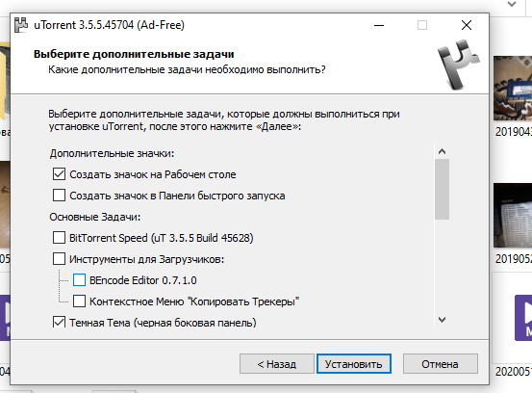The width and height of the screenshot is (532, 393).
Task: Tick the BEncode Editor 0.7.1.0 checkbox
Action: click(79, 280)
